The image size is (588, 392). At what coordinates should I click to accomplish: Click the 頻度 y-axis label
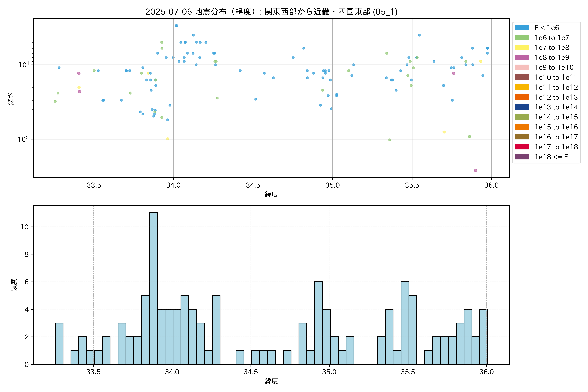(x=14, y=285)
